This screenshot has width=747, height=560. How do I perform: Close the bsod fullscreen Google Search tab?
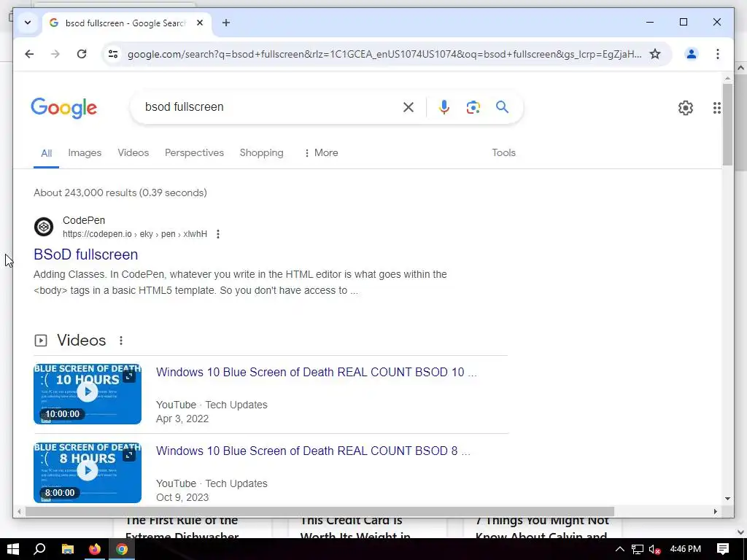200,23
